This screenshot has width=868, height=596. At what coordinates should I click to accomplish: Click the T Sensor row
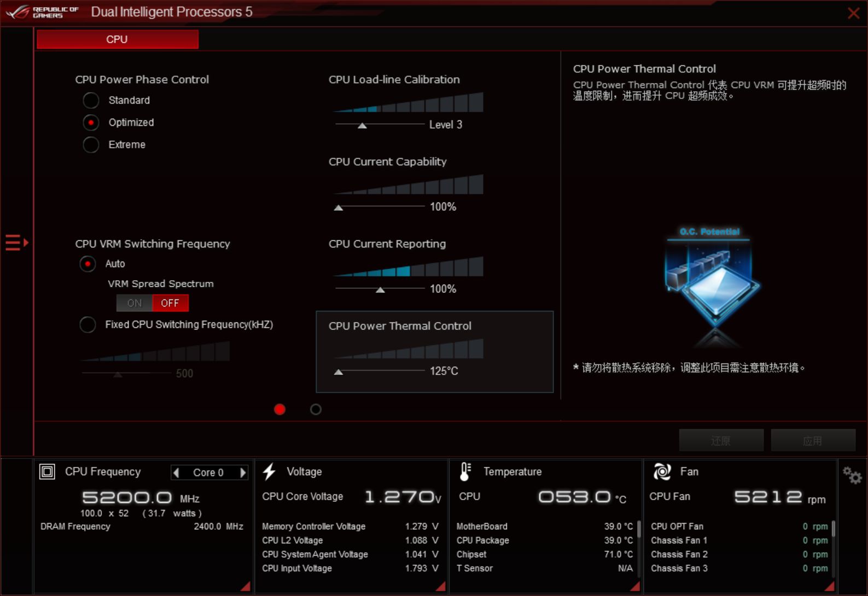click(x=545, y=569)
